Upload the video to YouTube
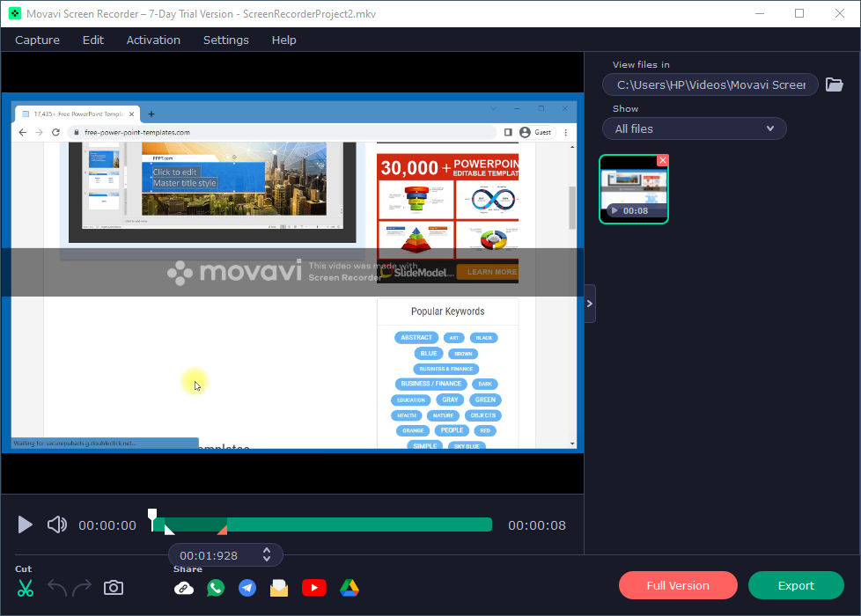 [314, 588]
